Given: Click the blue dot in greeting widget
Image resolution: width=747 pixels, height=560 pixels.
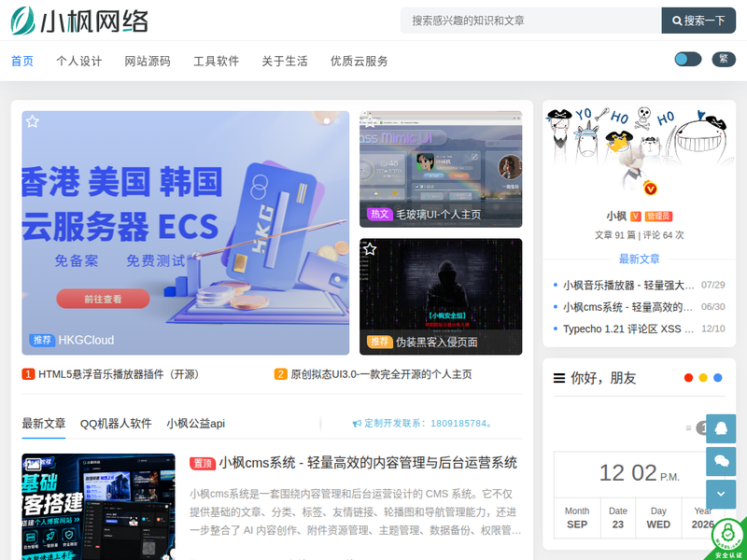Looking at the screenshot, I should [x=718, y=378].
